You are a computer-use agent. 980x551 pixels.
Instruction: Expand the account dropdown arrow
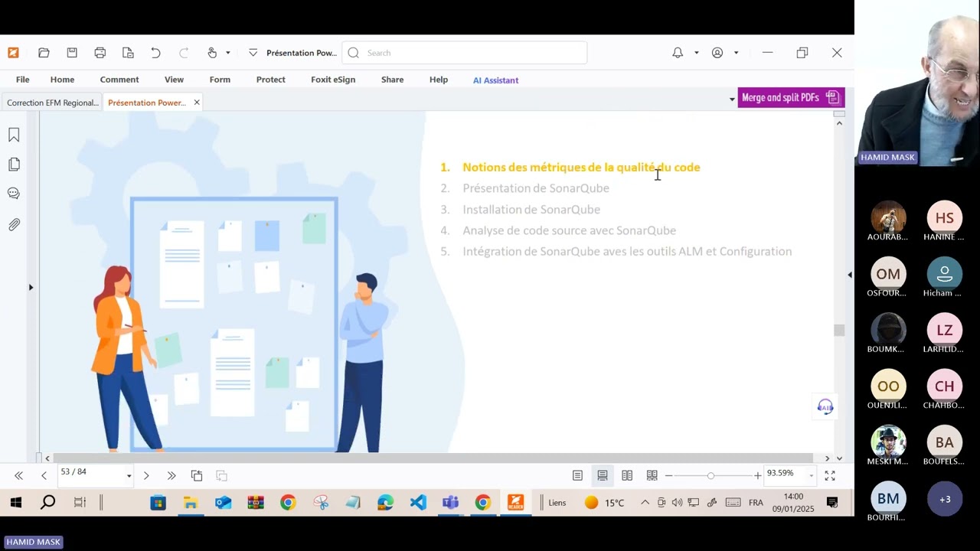[x=736, y=53]
